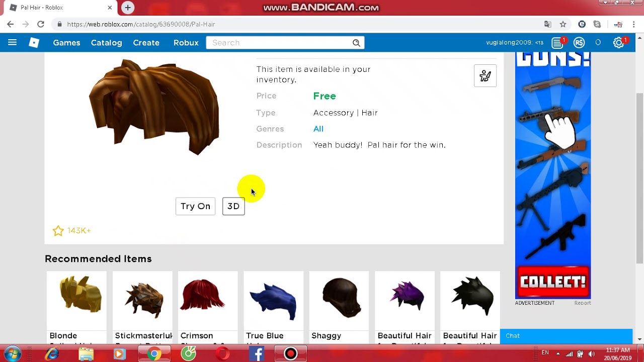
Task: Open File Explorer from taskbar
Action: coord(86,354)
